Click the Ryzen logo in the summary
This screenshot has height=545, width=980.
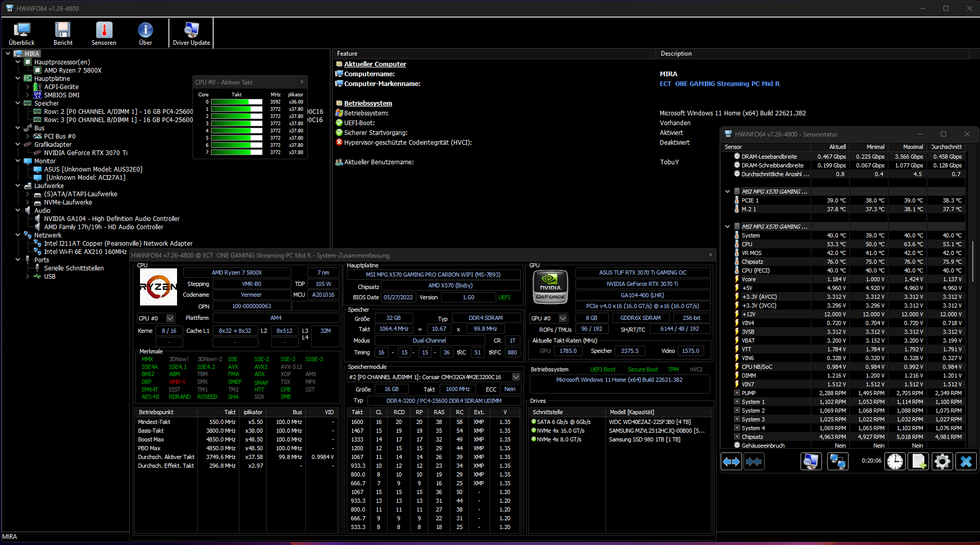tap(159, 287)
